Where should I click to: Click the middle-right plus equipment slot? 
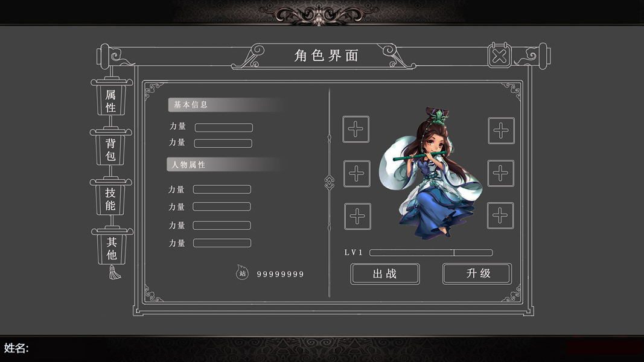click(500, 173)
